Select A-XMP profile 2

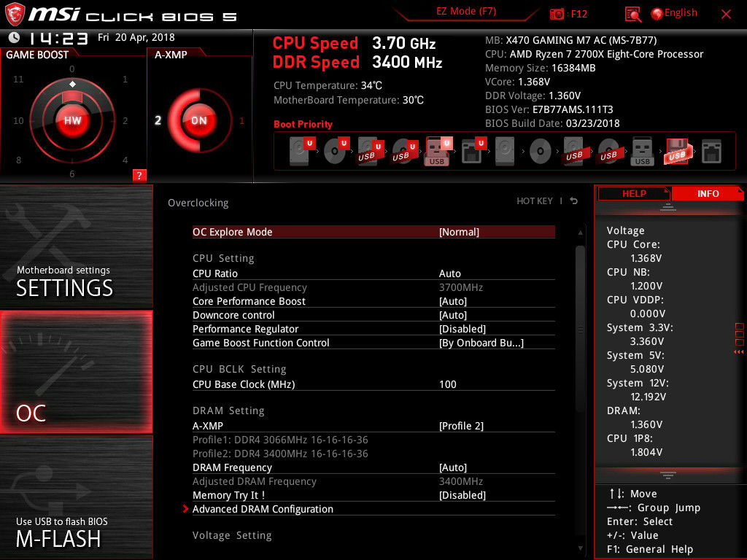click(158, 120)
